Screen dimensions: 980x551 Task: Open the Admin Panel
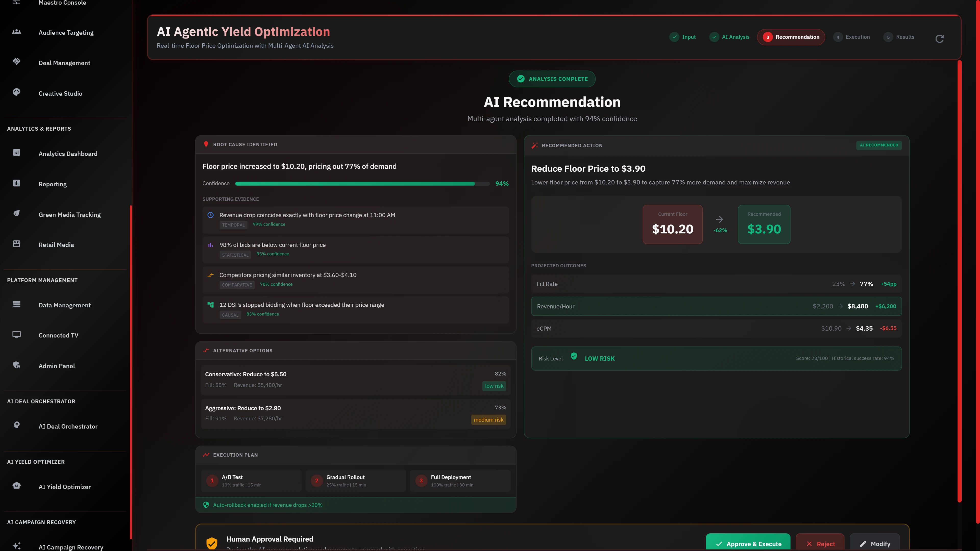coord(56,366)
